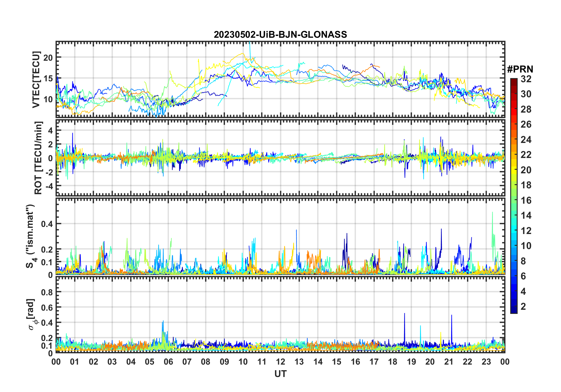
Task: Click the 12 hour tick on the UT axis
Action: point(280,362)
